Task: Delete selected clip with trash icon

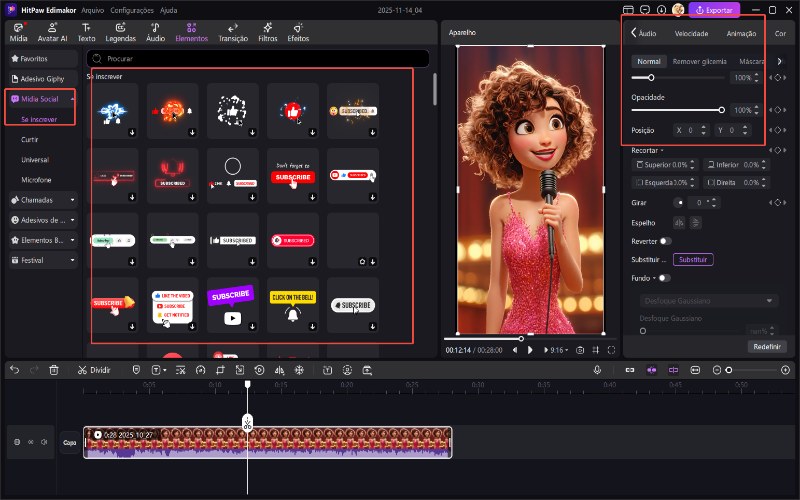Action: (54, 370)
